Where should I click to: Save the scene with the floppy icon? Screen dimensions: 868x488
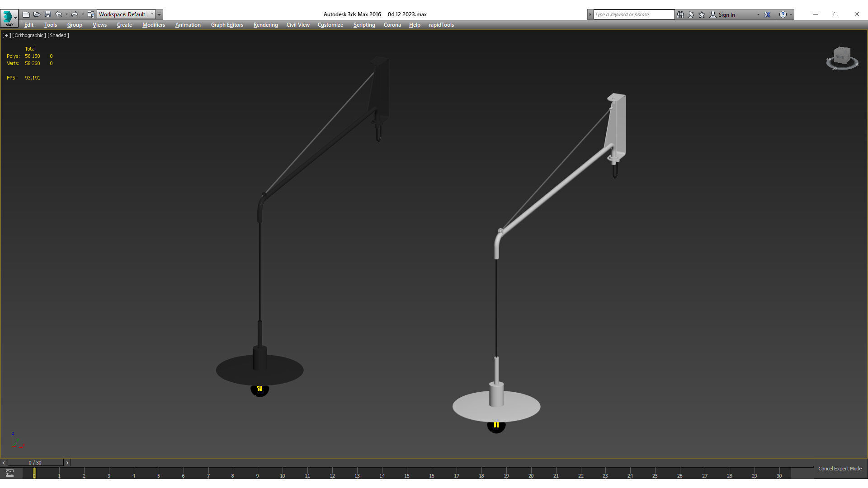point(47,14)
